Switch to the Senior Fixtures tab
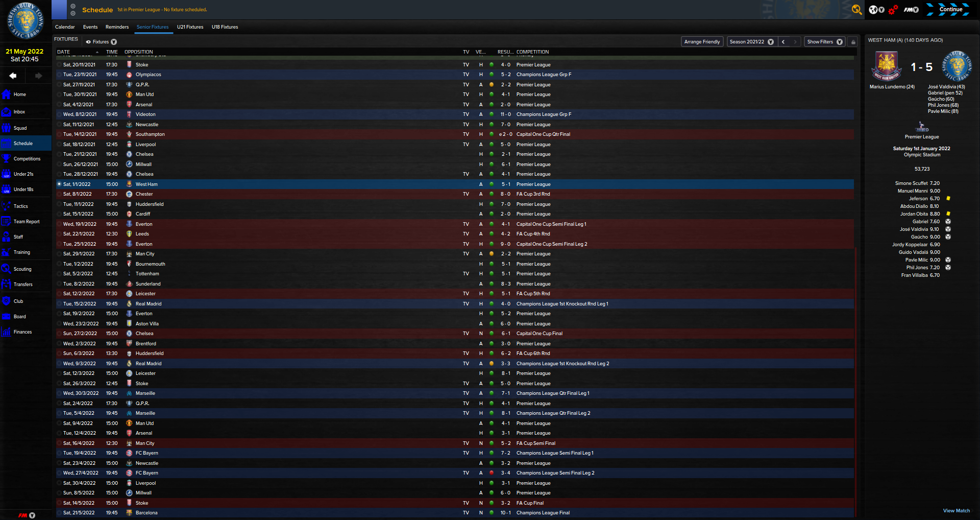This screenshot has height=520, width=980. pyautogui.click(x=153, y=27)
